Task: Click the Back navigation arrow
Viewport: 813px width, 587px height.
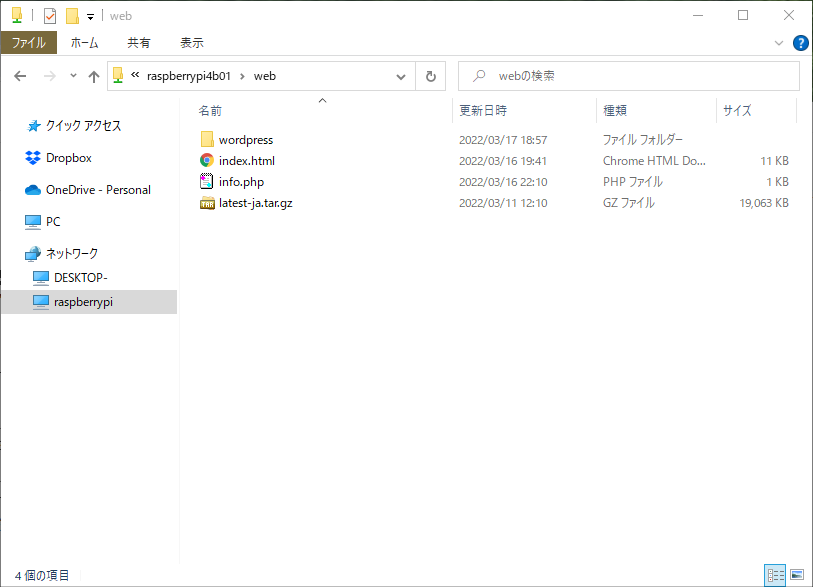Action: click(x=20, y=76)
